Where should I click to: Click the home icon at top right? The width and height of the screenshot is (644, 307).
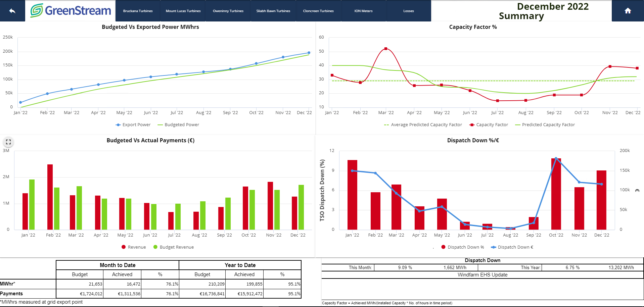point(627,10)
